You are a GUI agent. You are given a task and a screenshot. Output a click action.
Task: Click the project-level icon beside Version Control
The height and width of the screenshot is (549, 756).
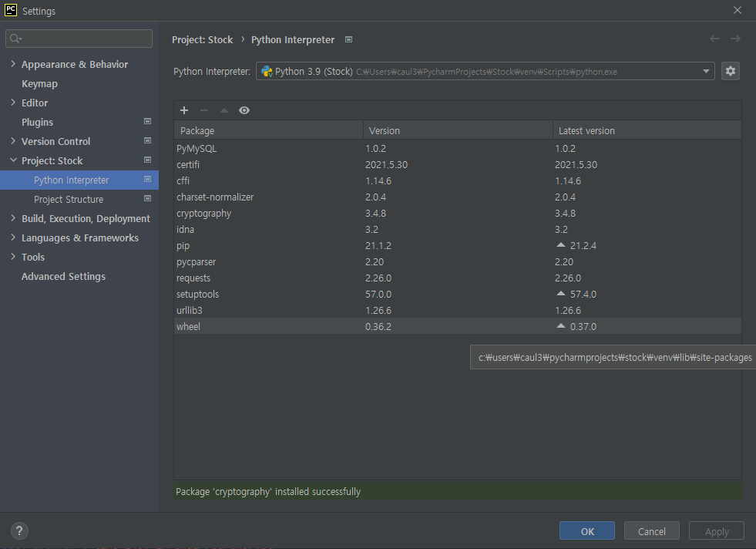pos(147,141)
